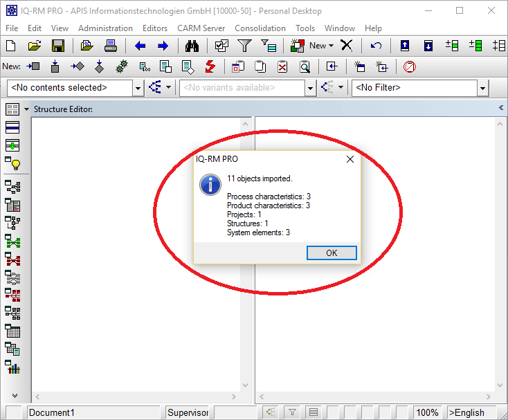This screenshot has height=420, width=508.
Task: Click the light bulb icon in the sidebar
Action: click(x=12, y=163)
